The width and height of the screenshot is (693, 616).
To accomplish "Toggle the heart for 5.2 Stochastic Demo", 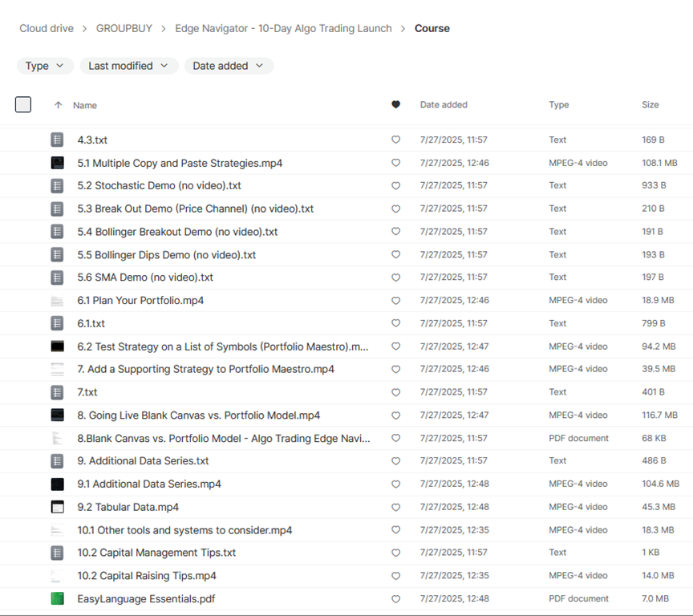I will click(x=396, y=185).
